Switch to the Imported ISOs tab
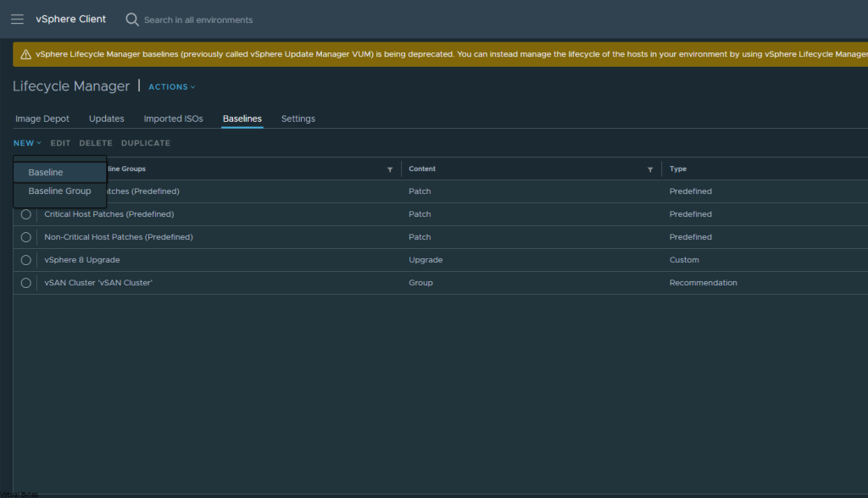 [x=173, y=119]
